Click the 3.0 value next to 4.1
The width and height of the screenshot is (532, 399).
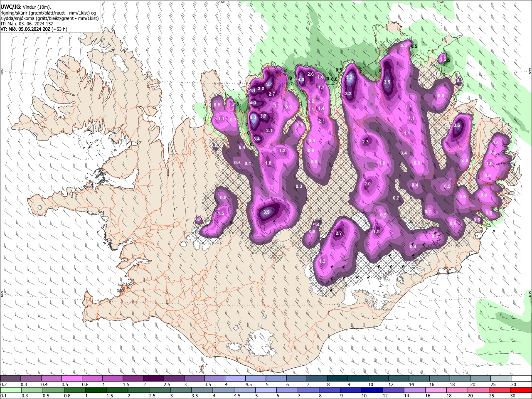pyautogui.click(x=261, y=89)
